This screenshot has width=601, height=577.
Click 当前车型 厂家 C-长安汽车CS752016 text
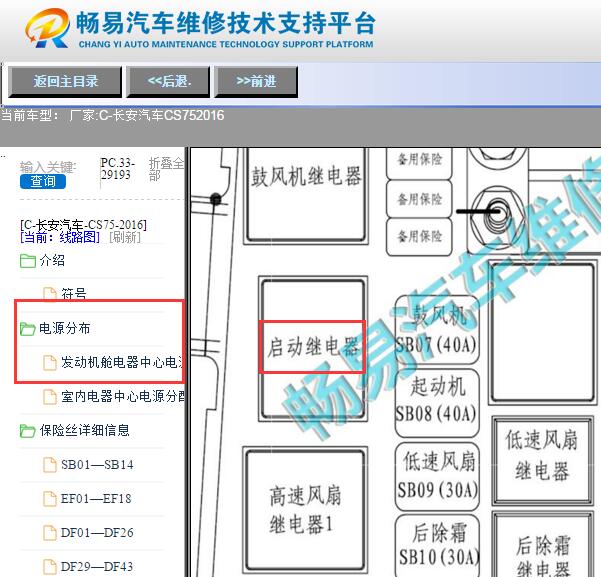[x=113, y=115]
